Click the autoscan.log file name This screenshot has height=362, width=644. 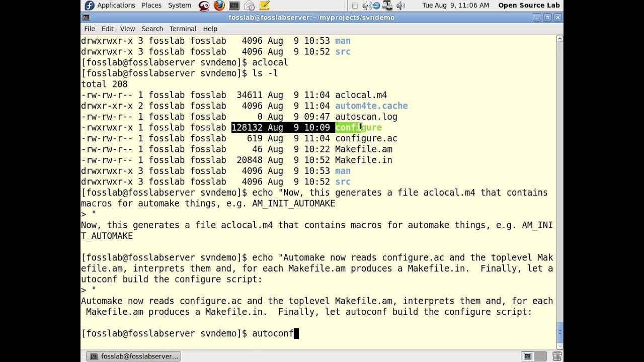pyautogui.click(x=366, y=117)
